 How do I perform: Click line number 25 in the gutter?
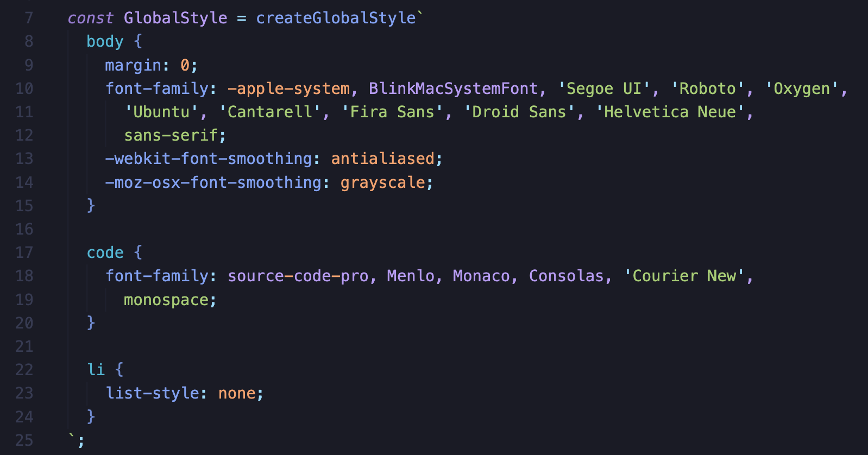point(24,440)
